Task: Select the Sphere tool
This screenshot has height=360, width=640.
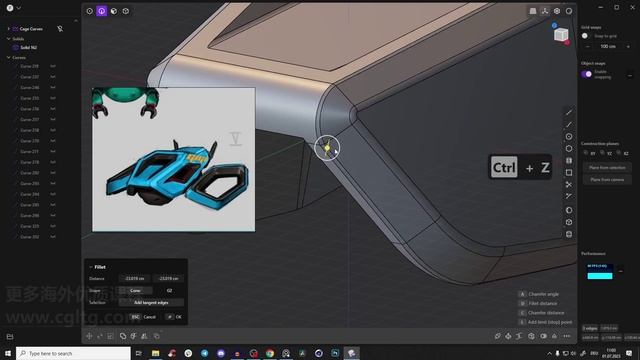Action: tap(569, 210)
